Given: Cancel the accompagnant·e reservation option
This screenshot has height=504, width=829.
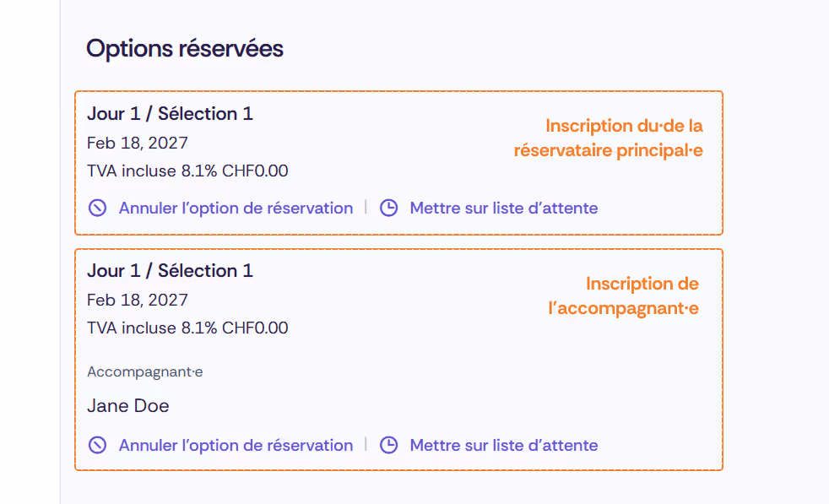Looking at the screenshot, I should point(236,445).
